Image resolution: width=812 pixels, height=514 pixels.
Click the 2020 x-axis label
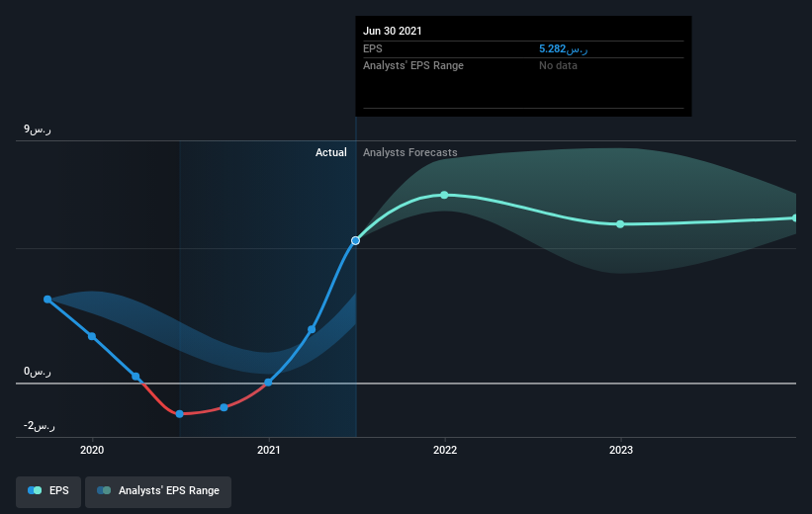tap(92, 450)
